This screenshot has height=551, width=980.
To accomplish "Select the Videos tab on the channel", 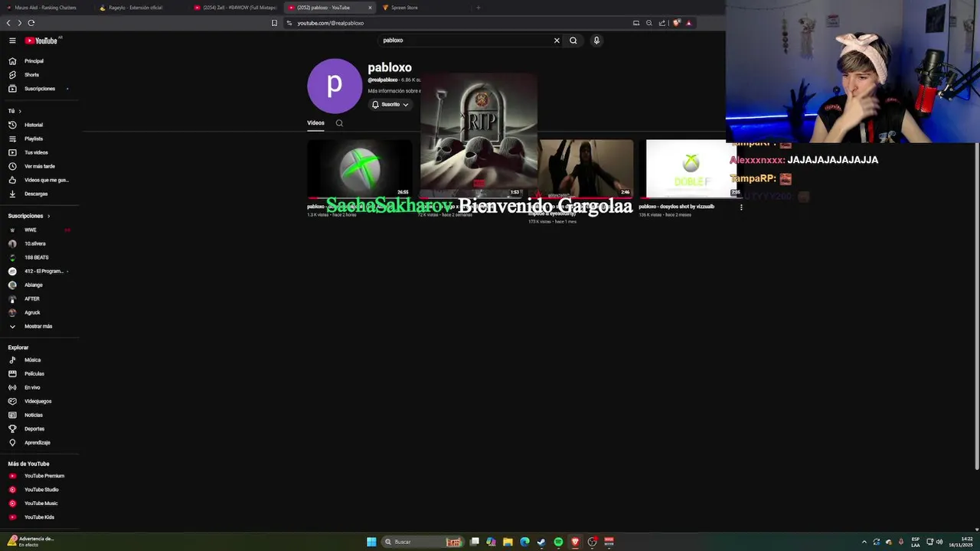I will [315, 123].
